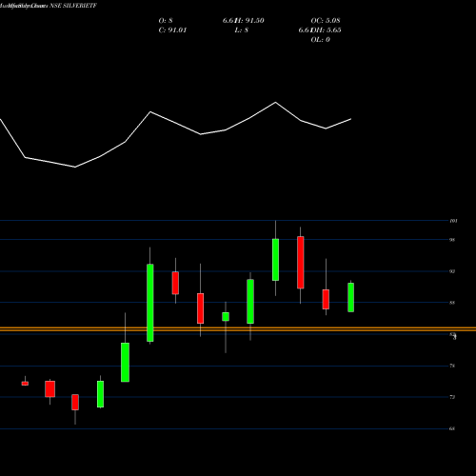The height and width of the screenshot is (476, 476).
Task: Select the 'NSE SILVERIETF' chart title text
Action: point(73,6)
